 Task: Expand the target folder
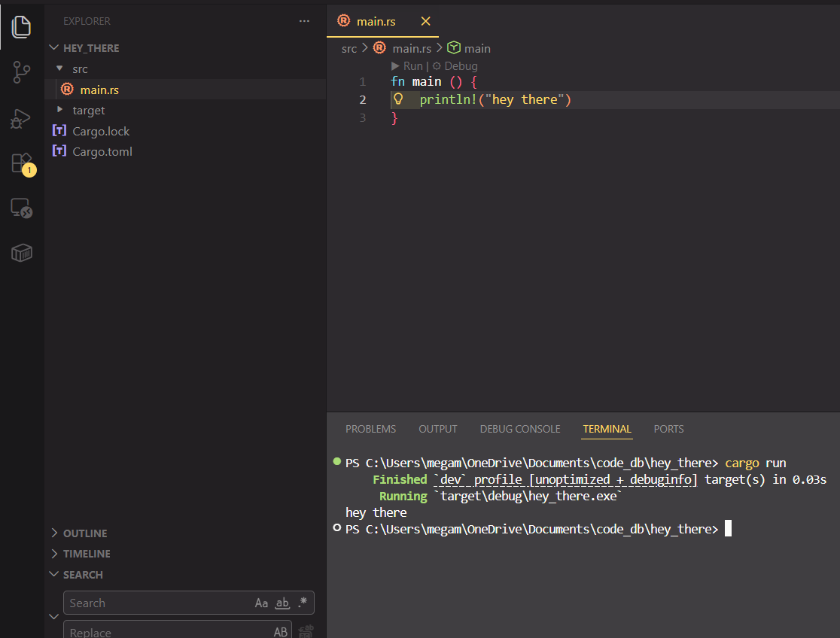pos(60,110)
